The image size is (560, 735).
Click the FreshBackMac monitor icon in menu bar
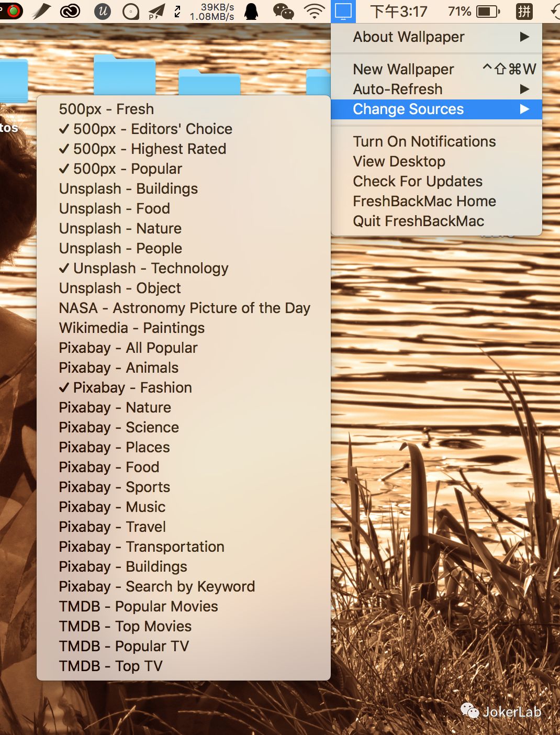pyautogui.click(x=343, y=12)
